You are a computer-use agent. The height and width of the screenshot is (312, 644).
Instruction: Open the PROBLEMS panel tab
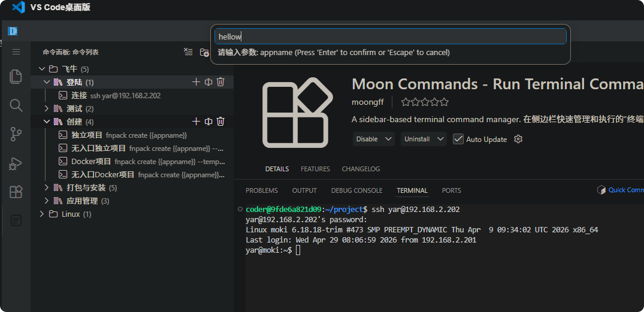point(262,190)
